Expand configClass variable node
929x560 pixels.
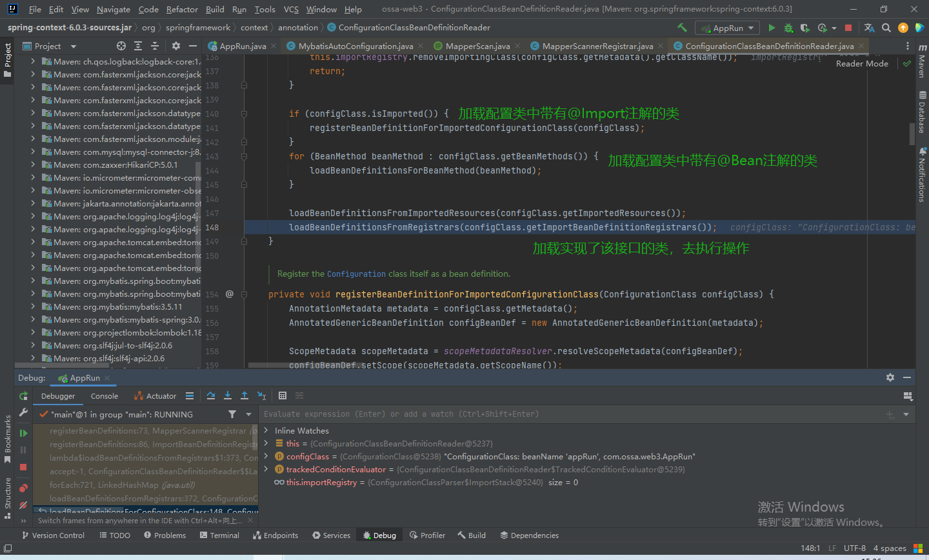[x=266, y=456]
